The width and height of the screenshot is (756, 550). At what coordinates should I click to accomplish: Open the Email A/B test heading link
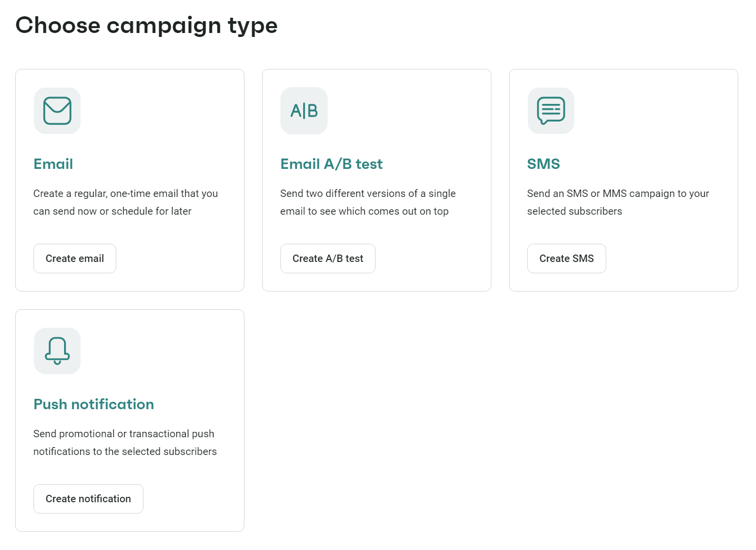tap(331, 164)
